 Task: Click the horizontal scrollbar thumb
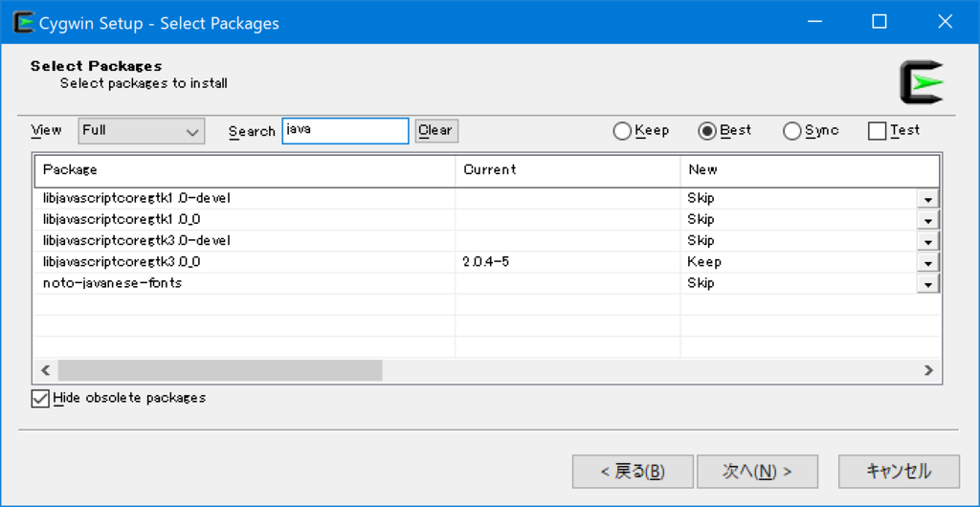pos(220,369)
